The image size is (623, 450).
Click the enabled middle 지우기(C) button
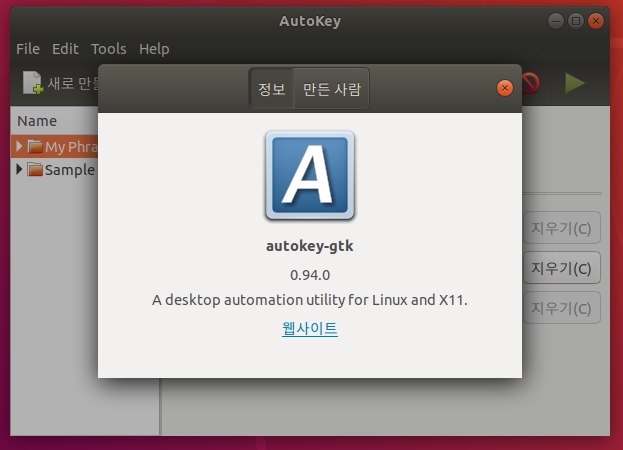coord(561,268)
